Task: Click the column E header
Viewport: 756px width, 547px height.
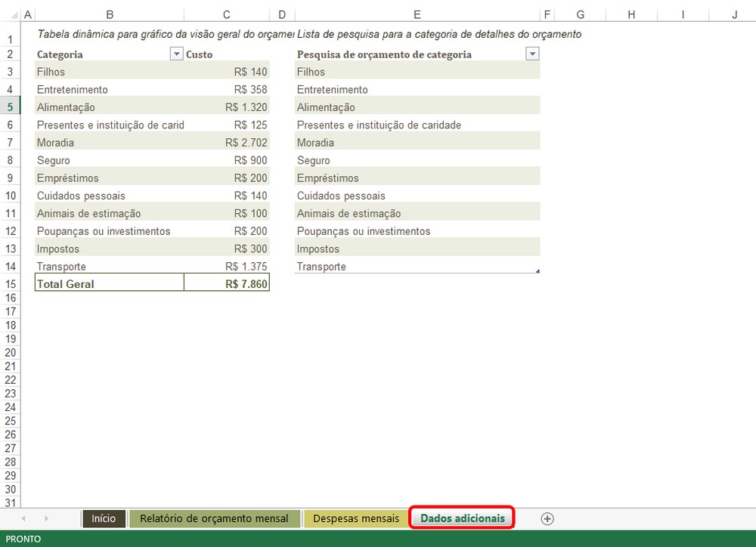Action: tap(417, 14)
